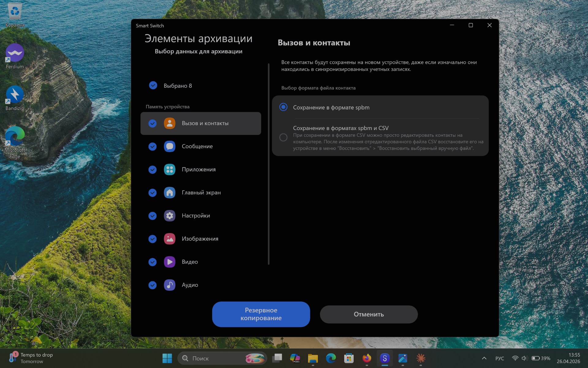Image resolution: width=588 pixels, height=368 pixels.
Task: Click the Apps four-dot icon
Action: click(169, 170)
